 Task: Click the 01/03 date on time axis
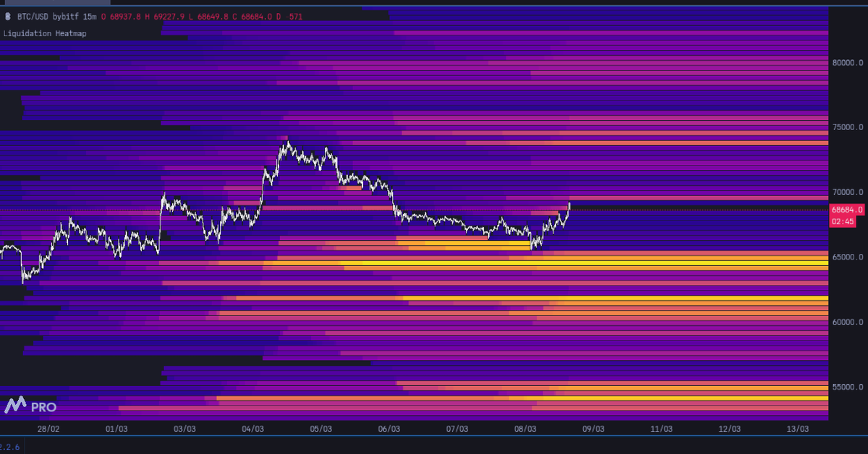116,429
